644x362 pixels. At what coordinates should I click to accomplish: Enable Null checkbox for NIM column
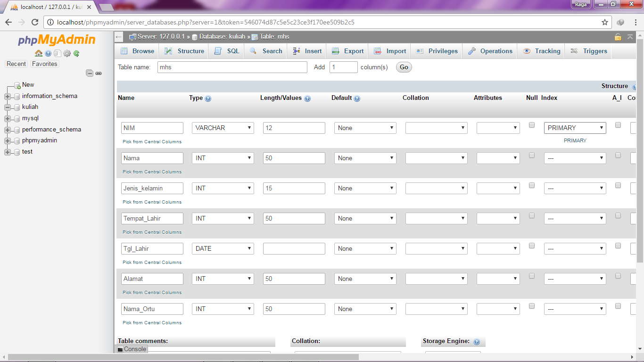point(532,125)
